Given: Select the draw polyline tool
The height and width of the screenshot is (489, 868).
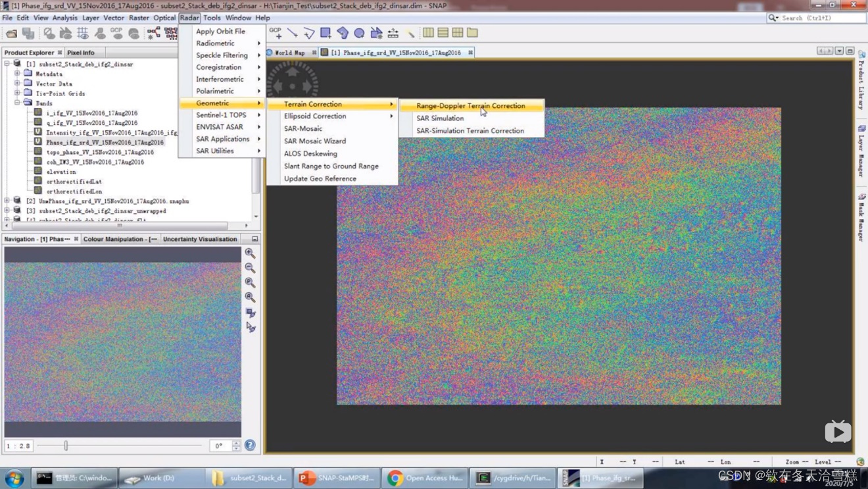Looking at the screenshot, I should tap(309, 32).
